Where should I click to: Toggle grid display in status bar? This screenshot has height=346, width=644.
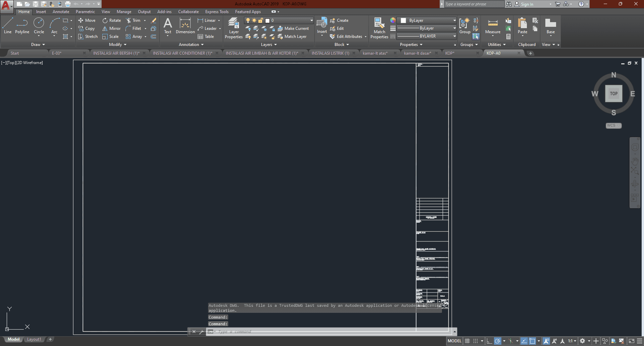point(467,341)
